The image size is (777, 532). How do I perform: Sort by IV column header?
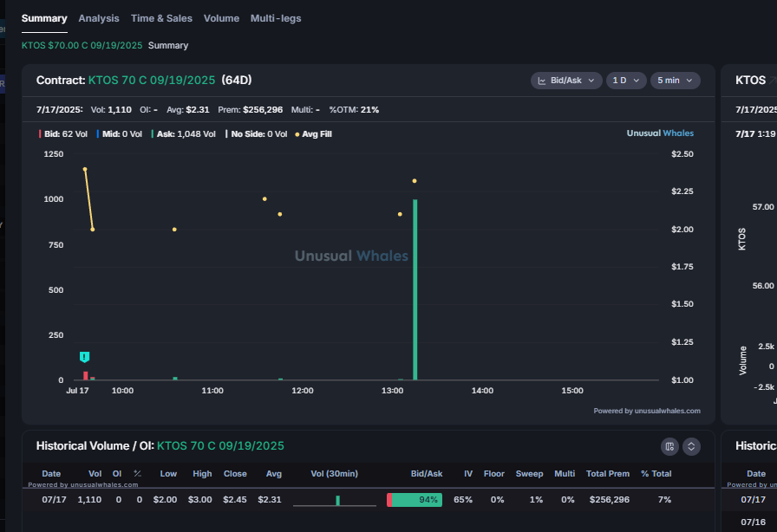tap(467, 474)
